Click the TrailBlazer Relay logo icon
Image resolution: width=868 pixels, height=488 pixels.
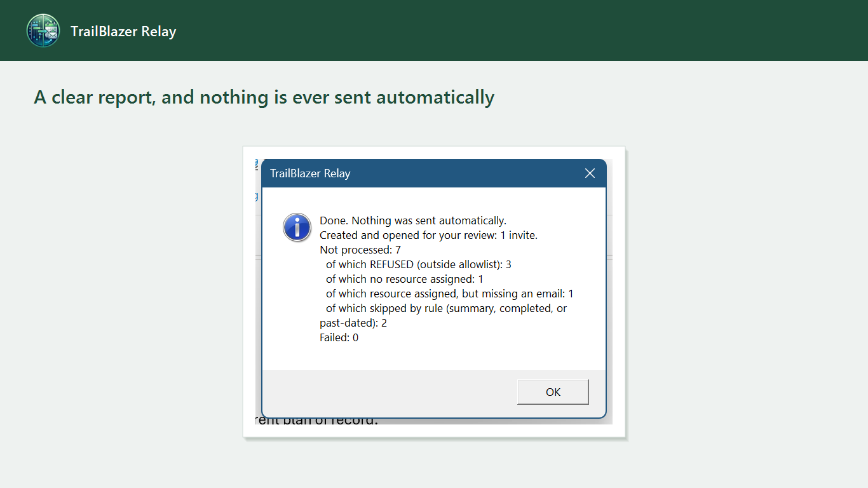coord(43,30)
